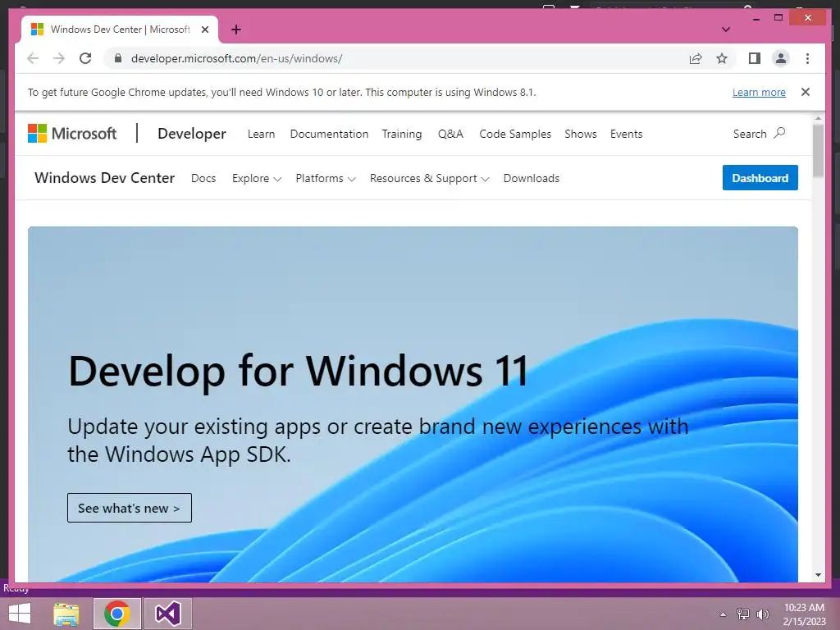
Task: Open the Learn menu item
Action: pos(261,134)
